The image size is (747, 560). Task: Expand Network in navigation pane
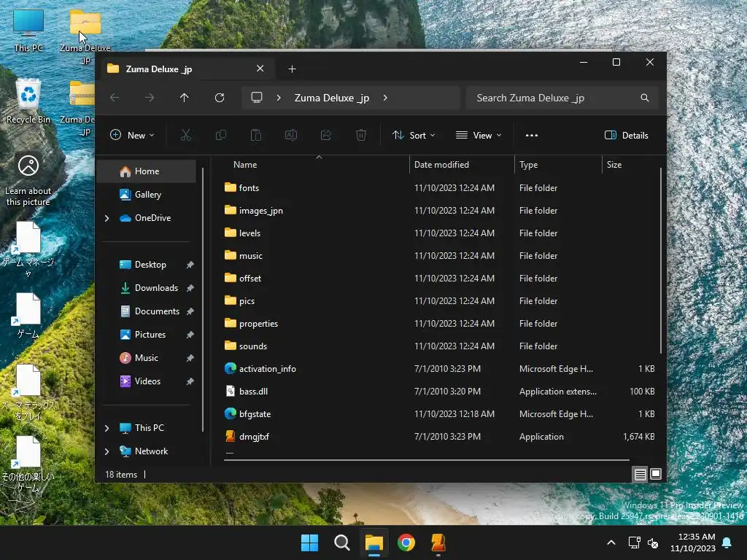point(107,451)
